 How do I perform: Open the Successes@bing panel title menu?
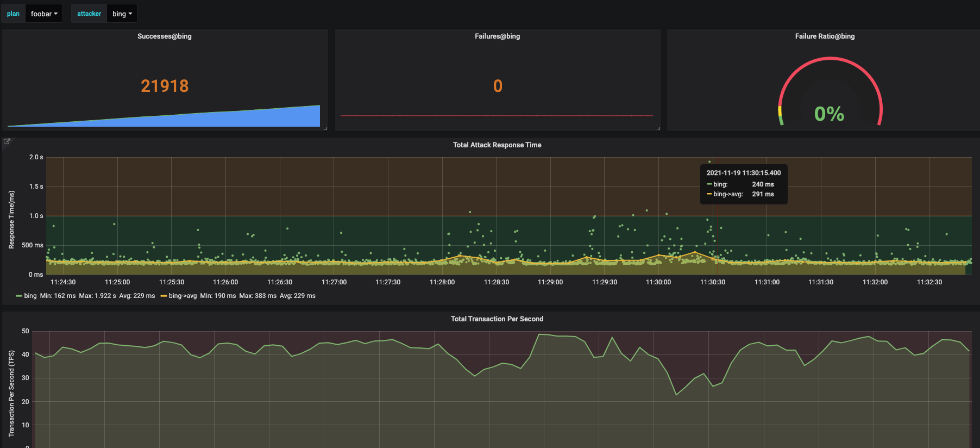(x=165, y=36)
